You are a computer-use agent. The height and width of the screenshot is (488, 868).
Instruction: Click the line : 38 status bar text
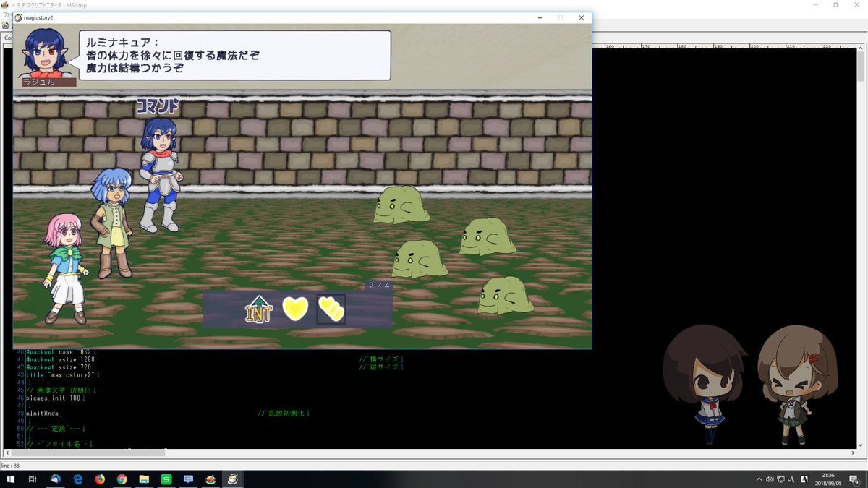pyautogui.click(x=12, y=466)
